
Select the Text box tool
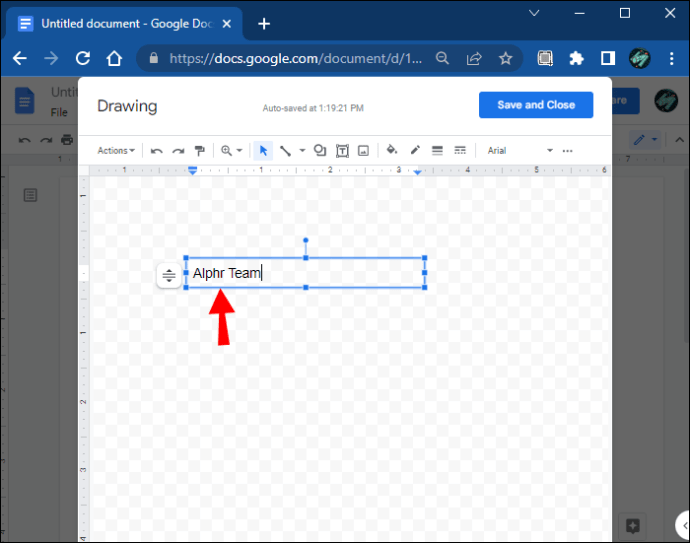click(x=342, y=151)
